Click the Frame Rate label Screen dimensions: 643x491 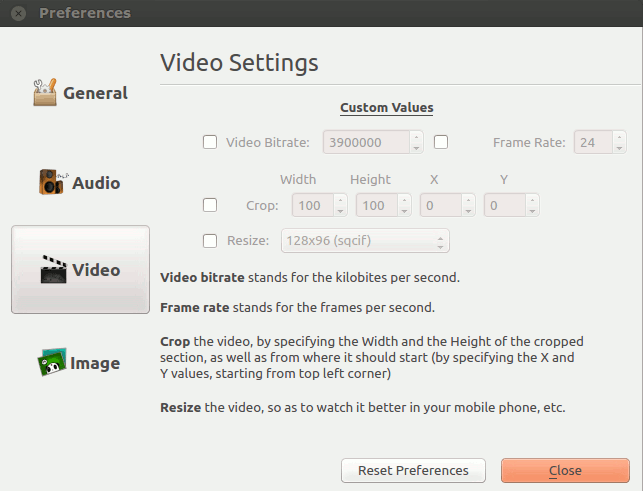(529, 142)
